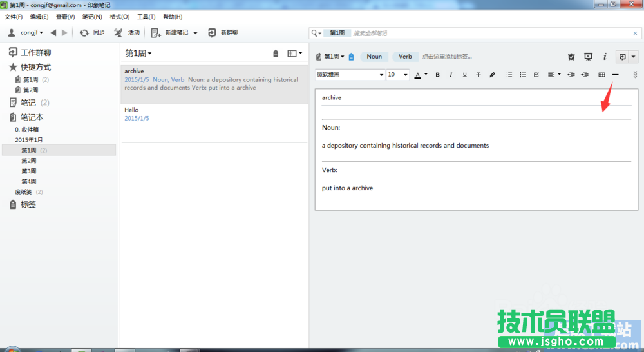644x352 pixels.
Task: Insert table into the note
Action: pyautogui.click(x=601, y=75)
